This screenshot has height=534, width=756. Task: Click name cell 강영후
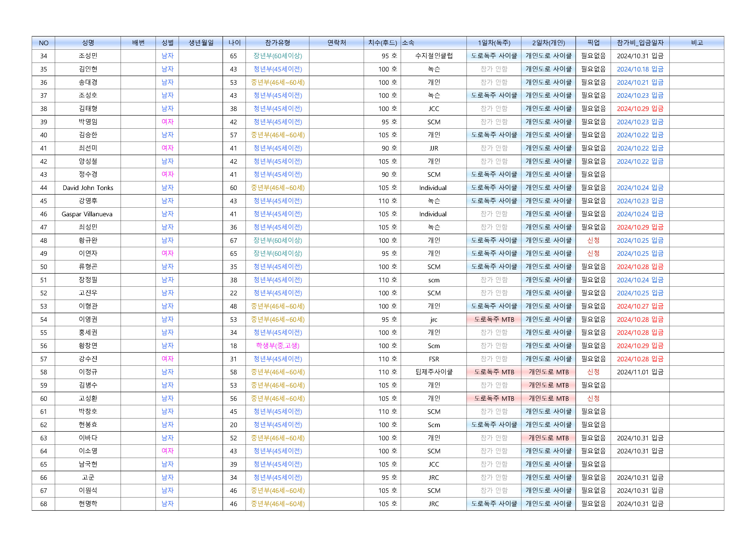click(88, 201)
